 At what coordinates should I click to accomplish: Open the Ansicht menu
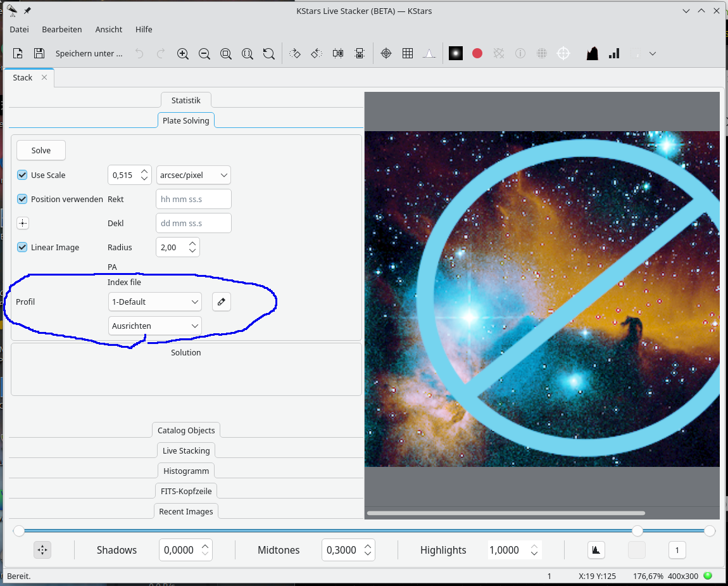click(109, 29)
